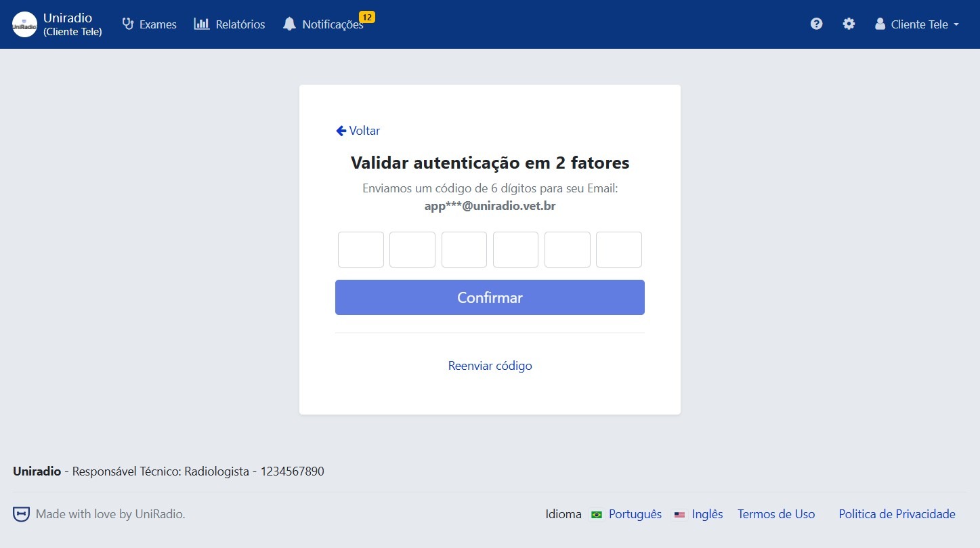Image resolution: width=980 pixels, height=548 pixels.
Task: Click the UniRadio footer logo icon
Action: pyautogui.click(x=21, y=513)
